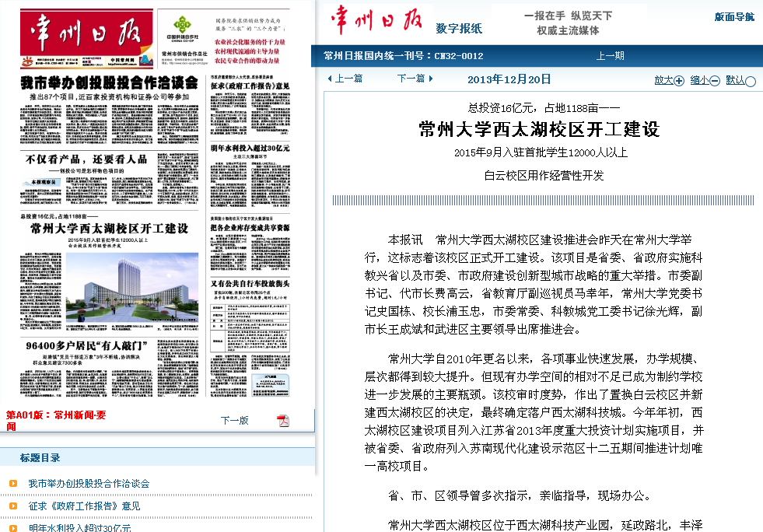This screenshot has height=532, width=763.
Task: Click headline 征求《政府工作报告》意见 on page thumbnail
Action: pyautogui.click(x=250, y=86)
